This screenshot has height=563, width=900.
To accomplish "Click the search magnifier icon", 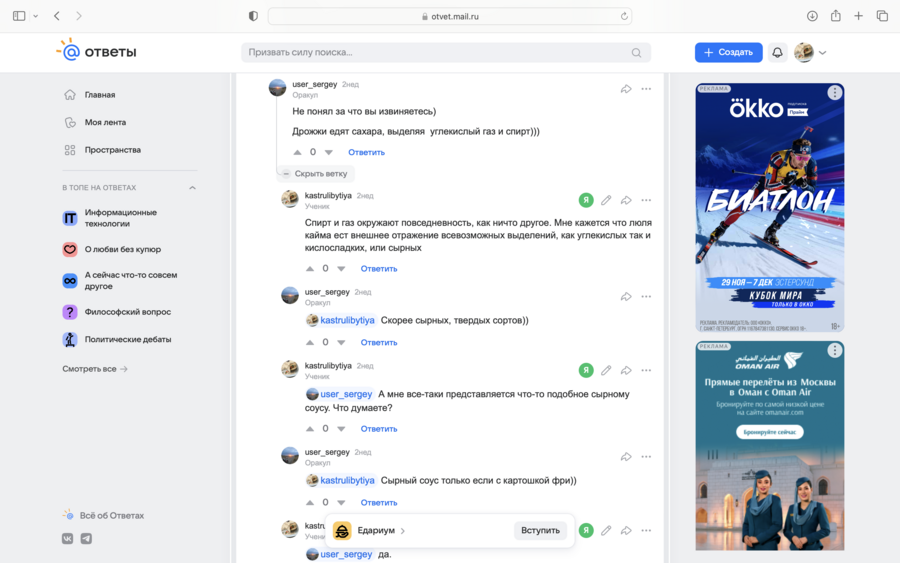I will pos(636,52).
